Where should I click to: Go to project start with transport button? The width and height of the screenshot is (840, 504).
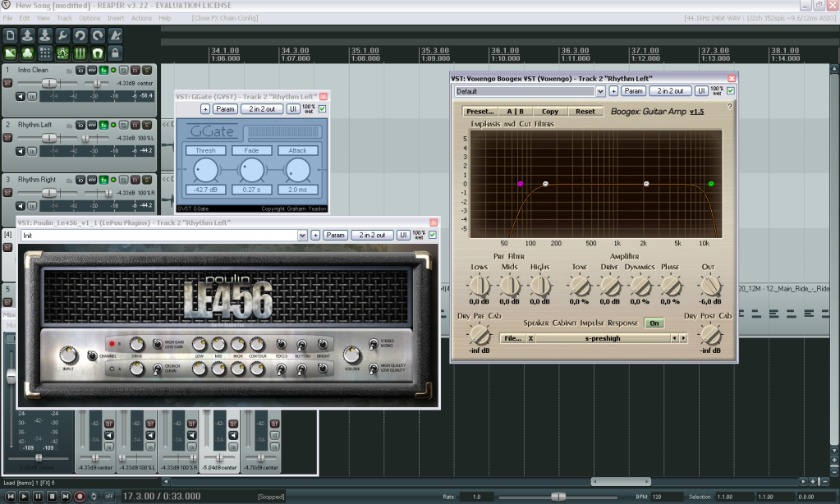pyautogui.click(x=10, y=497)
